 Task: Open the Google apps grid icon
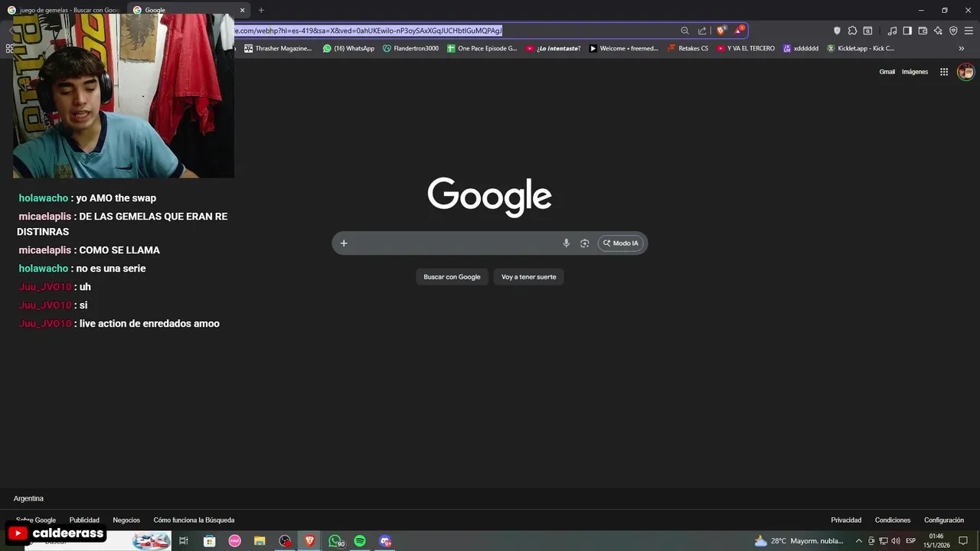944,72
